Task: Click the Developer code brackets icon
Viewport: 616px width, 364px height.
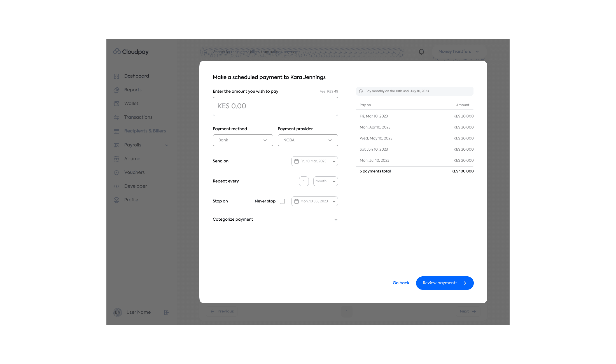Action: point(116,186)
